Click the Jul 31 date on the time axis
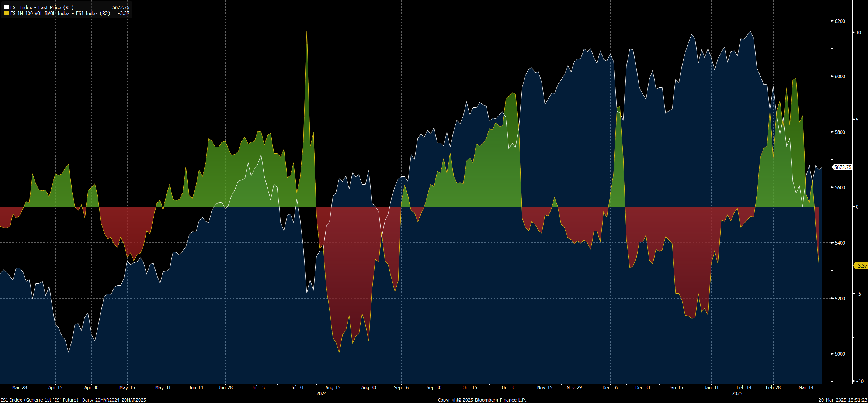Viewport: 868px width, 403px height. [297, 387]
